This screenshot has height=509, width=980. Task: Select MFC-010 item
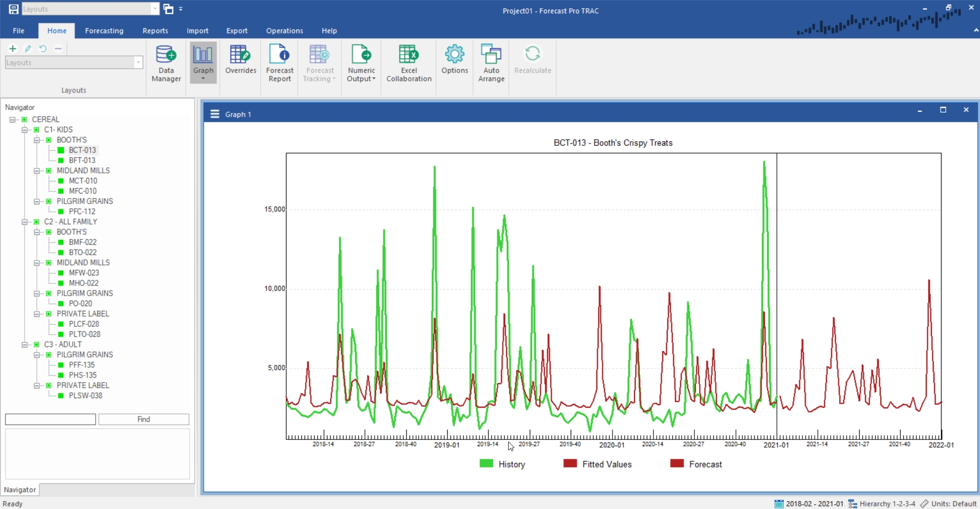tap(82, 191)
